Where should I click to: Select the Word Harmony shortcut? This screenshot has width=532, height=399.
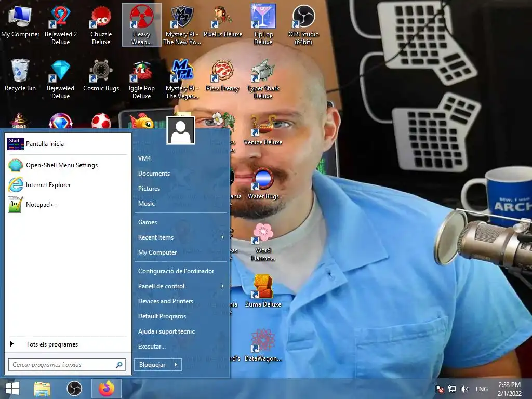263,242
